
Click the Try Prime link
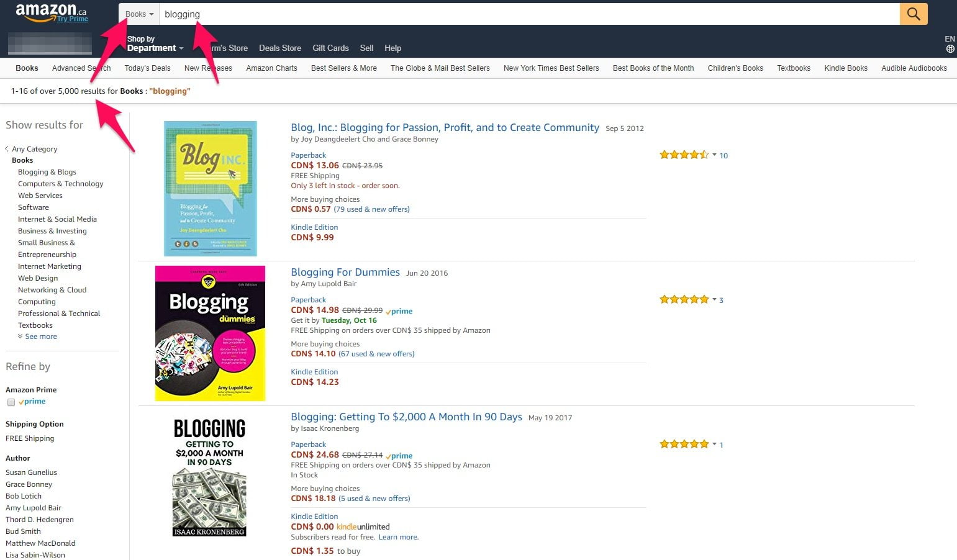[73, 19]
